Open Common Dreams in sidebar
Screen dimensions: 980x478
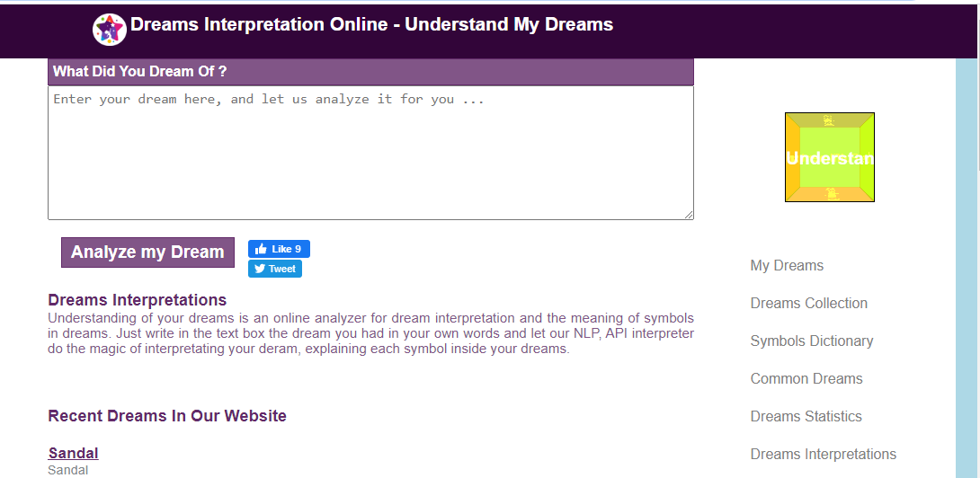coord(806,378)
